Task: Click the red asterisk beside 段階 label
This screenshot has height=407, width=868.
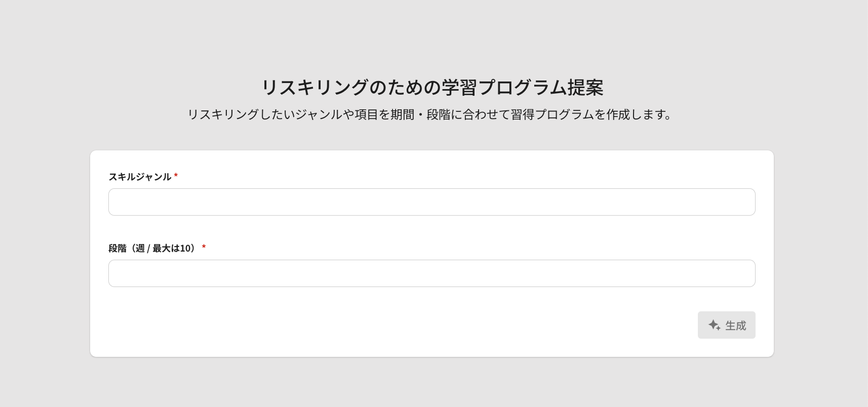Action: (x=204, y=248)
